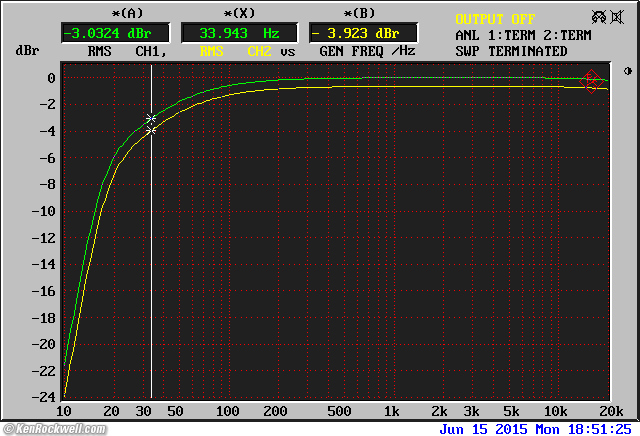Click the -16 tick on the Y axis
The width and height of the screenshot is (640, 436).
[43, 291]
